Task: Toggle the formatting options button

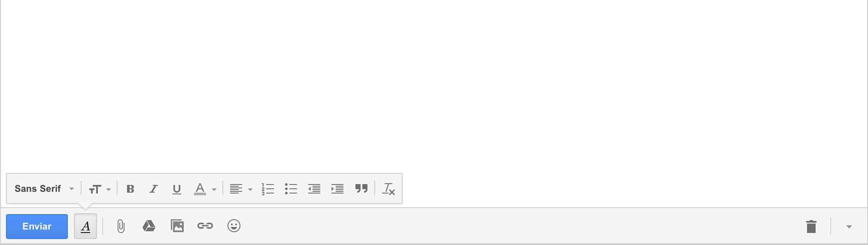Action: pyautogui.click(x=85, y=226)
